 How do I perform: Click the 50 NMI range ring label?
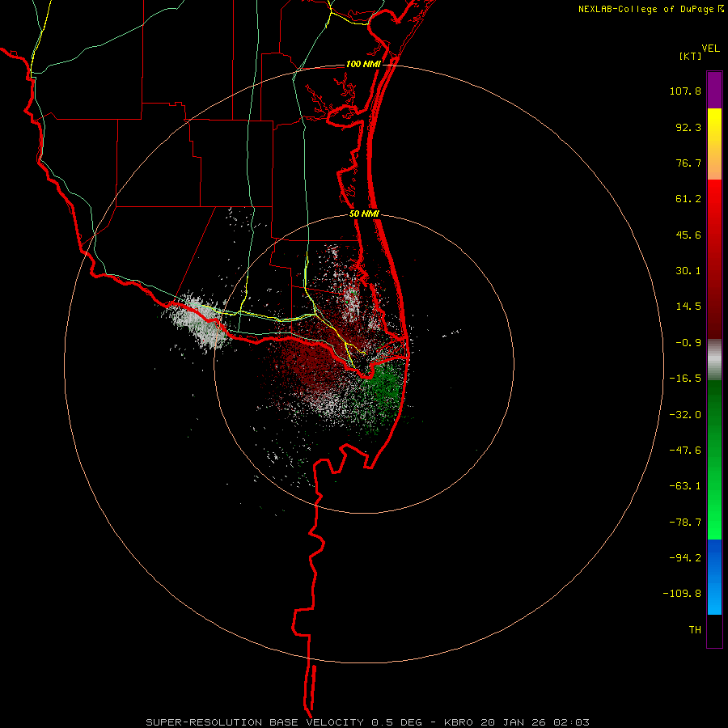(x=364, y=214)
